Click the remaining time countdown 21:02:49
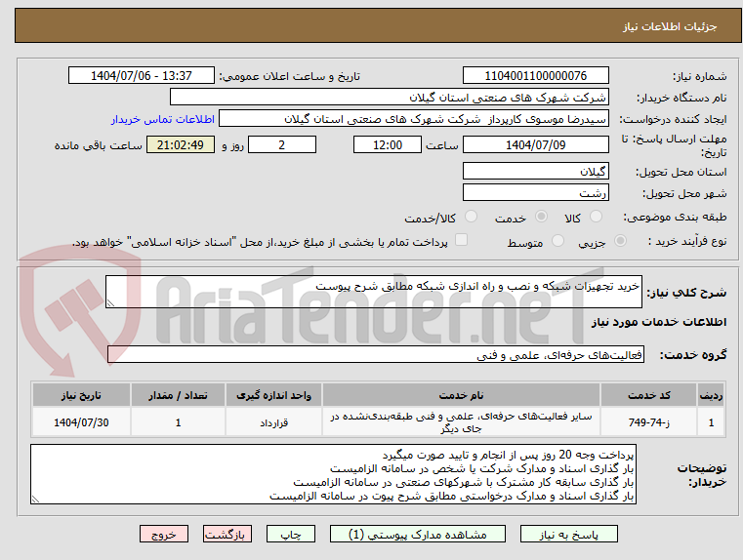743x560 pixels. point(181,144)
